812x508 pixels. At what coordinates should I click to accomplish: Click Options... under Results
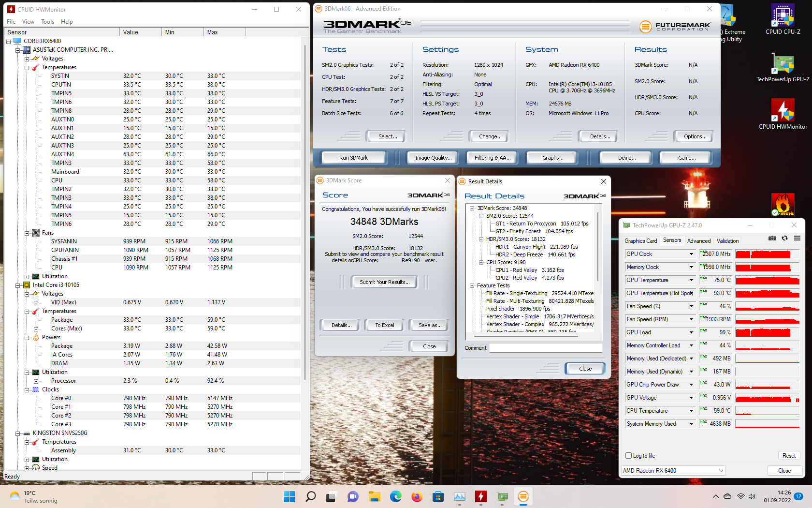[695, 136]
